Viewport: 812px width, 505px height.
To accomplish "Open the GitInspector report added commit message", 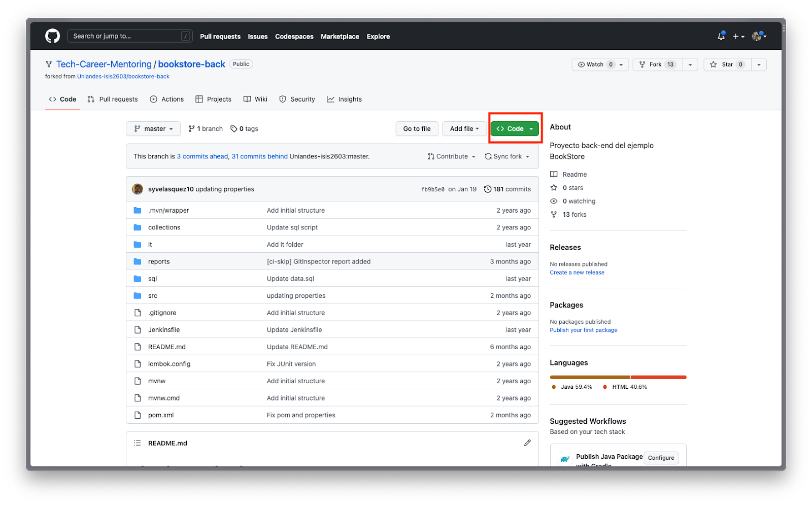I will click(x=319, y=262).
